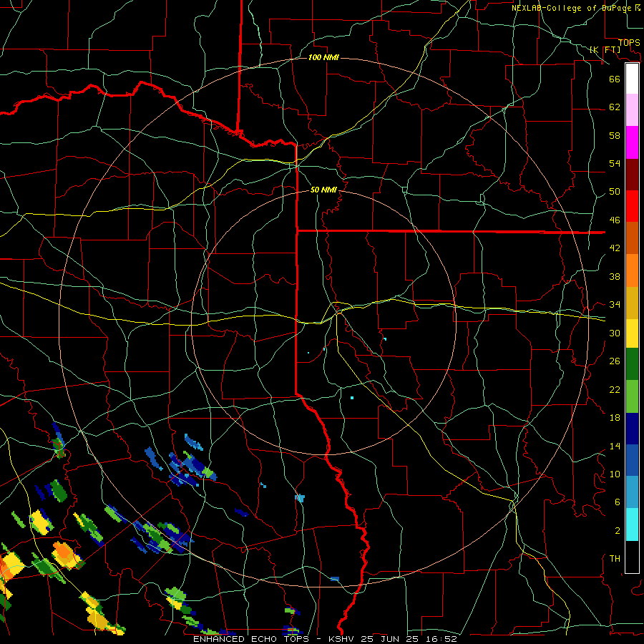Click the bright yellow legend swatch

point(632,333)
